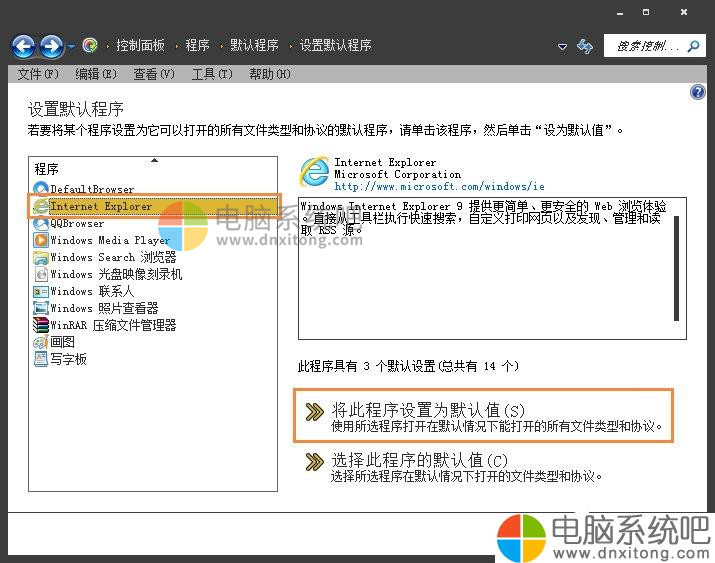This screenshot has height=563, width=715.
Task: Click Windows Media Player icon
Action: tap(41, 240)
